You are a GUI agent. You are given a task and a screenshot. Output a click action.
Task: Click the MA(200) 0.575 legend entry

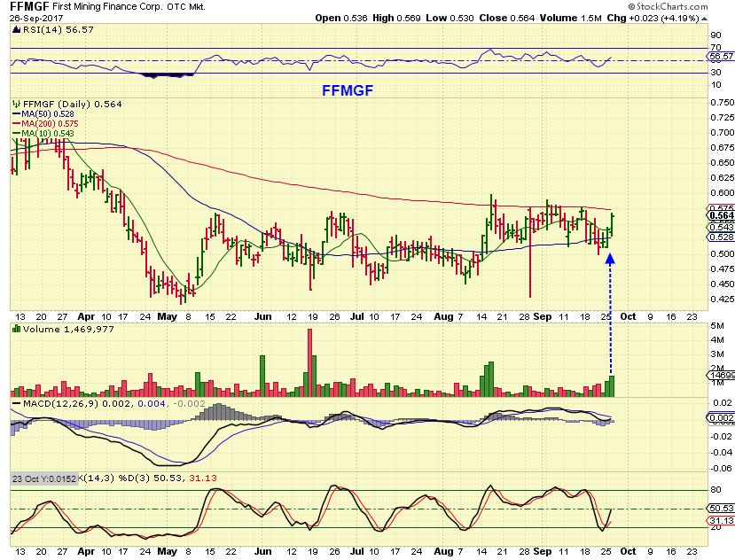click(51, 124)
